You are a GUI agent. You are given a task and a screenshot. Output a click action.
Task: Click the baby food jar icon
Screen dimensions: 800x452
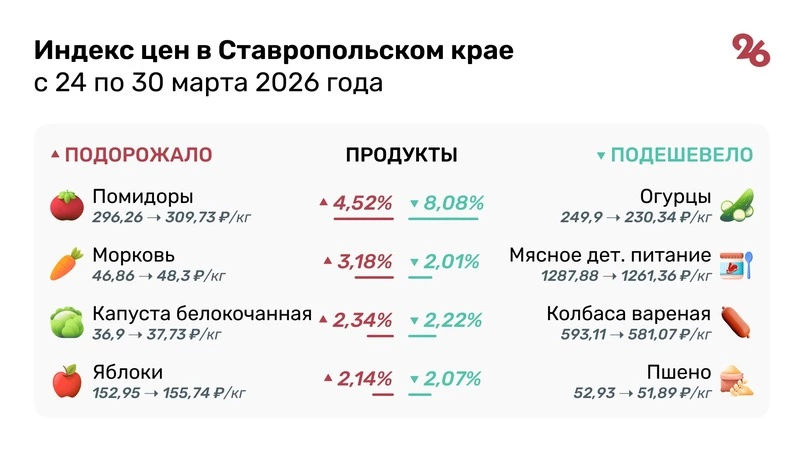(x=737, y=264)
